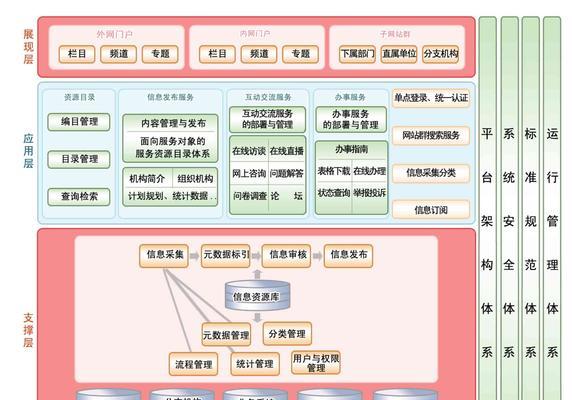Select the 举报投诉 cell
The image size is (572, 400).
[370, 193]
